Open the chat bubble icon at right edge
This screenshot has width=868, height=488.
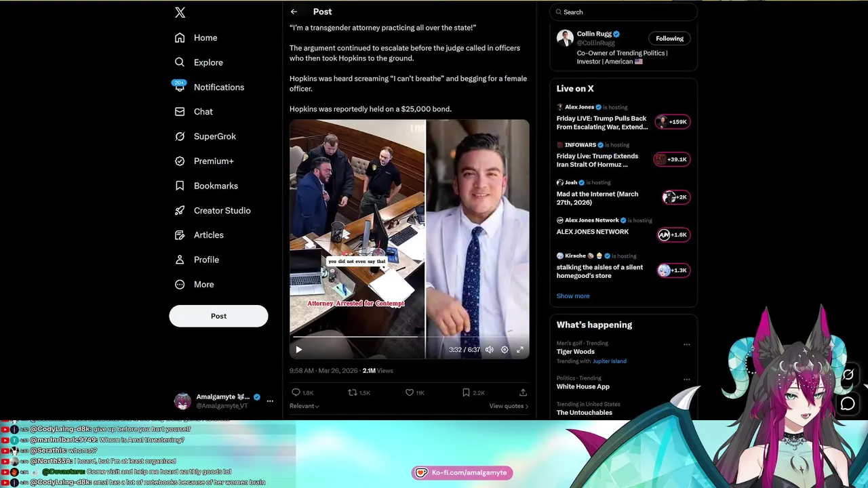coord(848,404)
